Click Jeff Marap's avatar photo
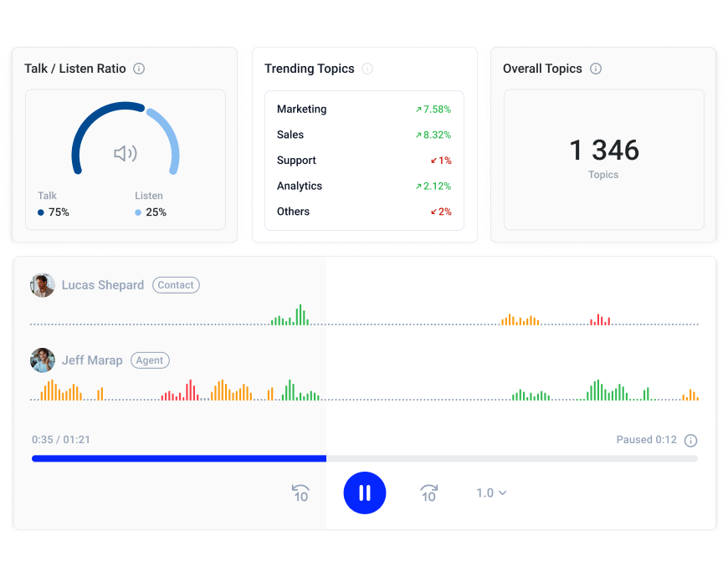 tap(43, 360)
